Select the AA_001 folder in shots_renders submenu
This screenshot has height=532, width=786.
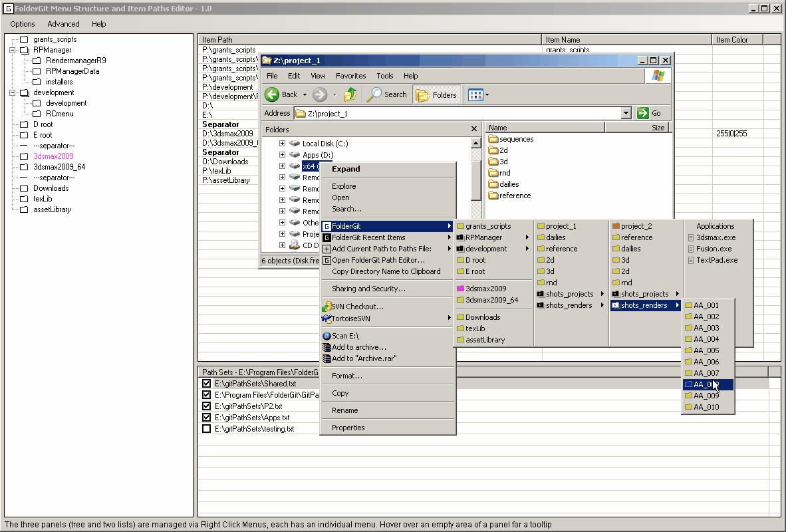[x=708, y=305]
